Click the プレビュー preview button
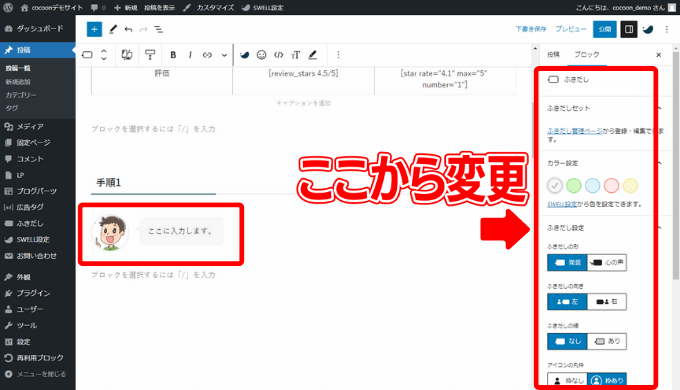680x390 pixels. (571, 29)
